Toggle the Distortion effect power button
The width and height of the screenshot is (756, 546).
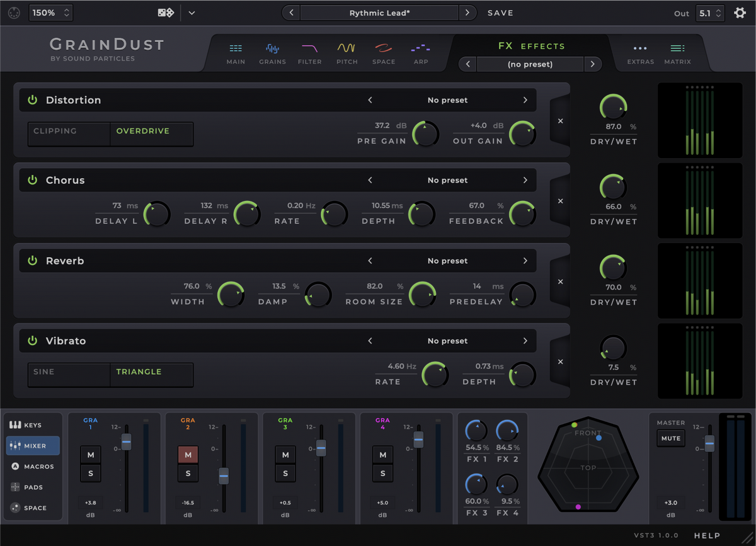[32, 100]
